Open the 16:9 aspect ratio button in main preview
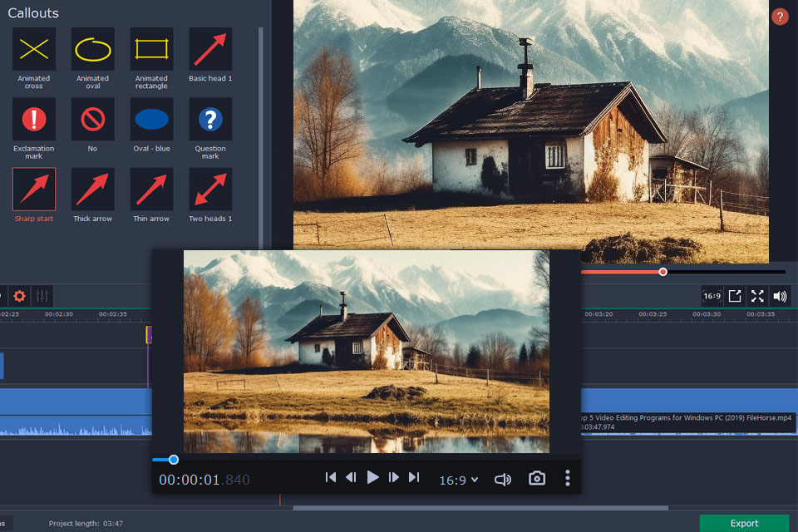Viewport: 798px width, 532px height. 712,296
